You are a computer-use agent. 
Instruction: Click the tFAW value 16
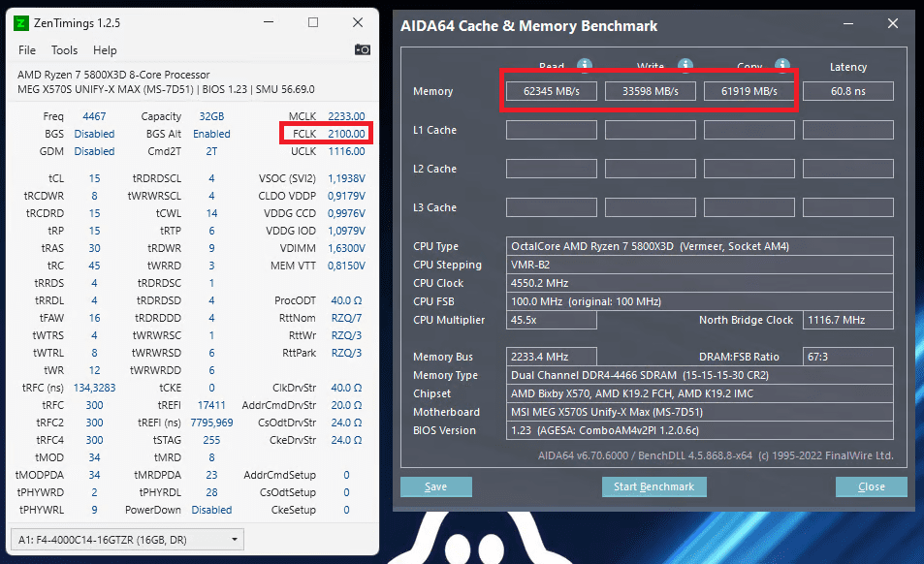click(x=94, y=318)
